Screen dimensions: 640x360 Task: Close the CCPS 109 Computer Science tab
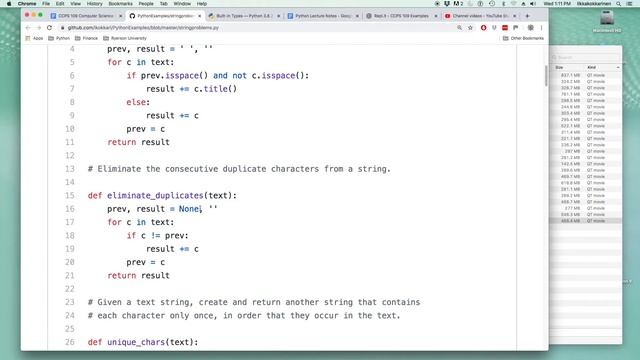pyautogui.click(x=120, y=16)
